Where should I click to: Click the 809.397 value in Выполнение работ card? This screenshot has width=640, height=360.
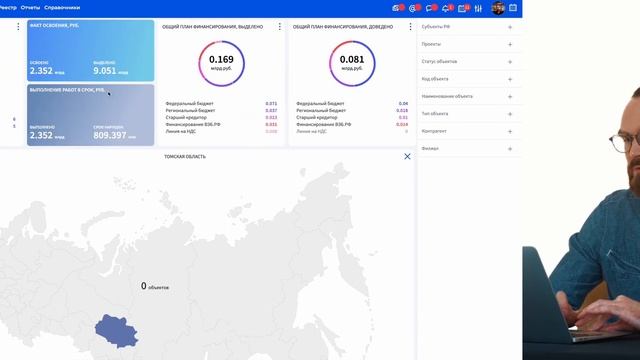110,135
